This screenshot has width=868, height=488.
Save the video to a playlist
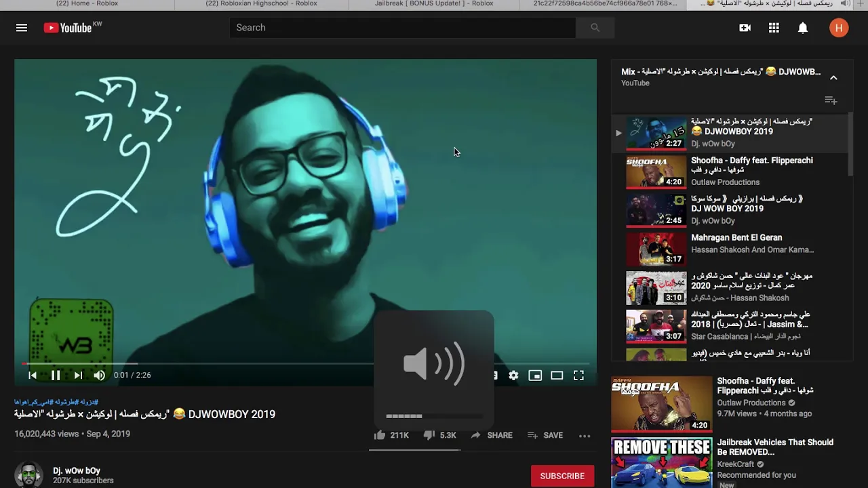point(545,435)
